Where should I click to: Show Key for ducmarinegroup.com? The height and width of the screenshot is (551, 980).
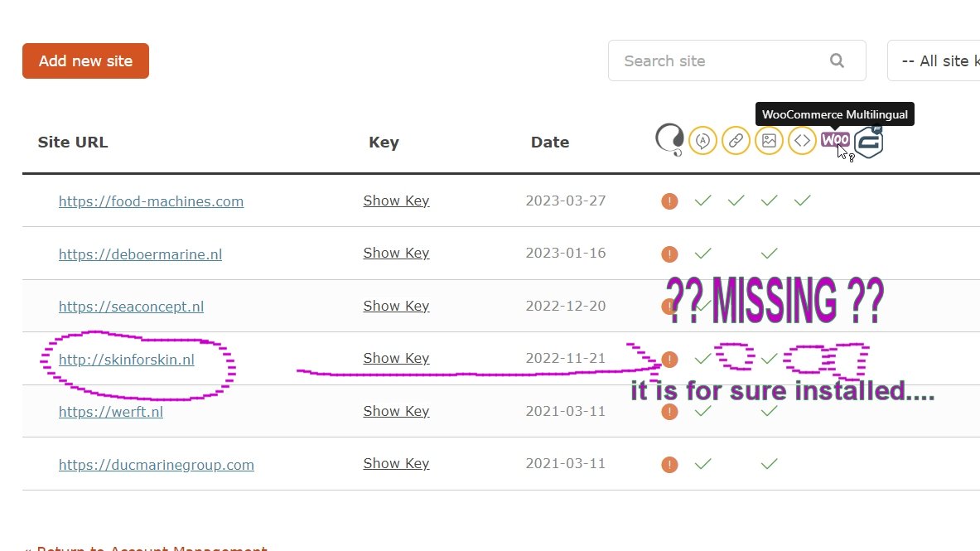click(396, 463)
